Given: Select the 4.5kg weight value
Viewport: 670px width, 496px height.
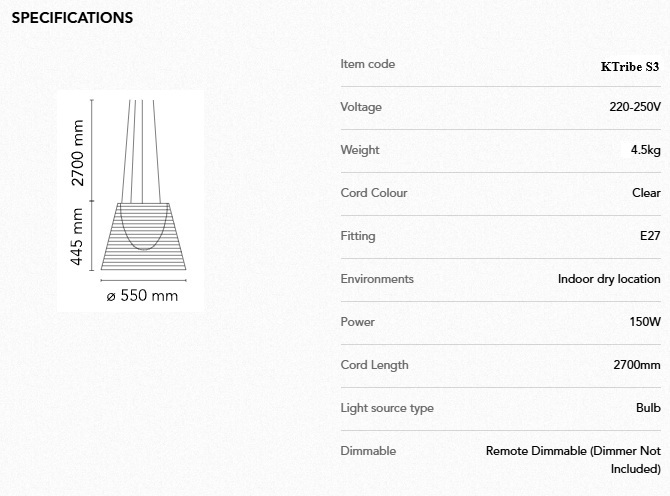Looking at the screenshot, I should click(645, 150).
